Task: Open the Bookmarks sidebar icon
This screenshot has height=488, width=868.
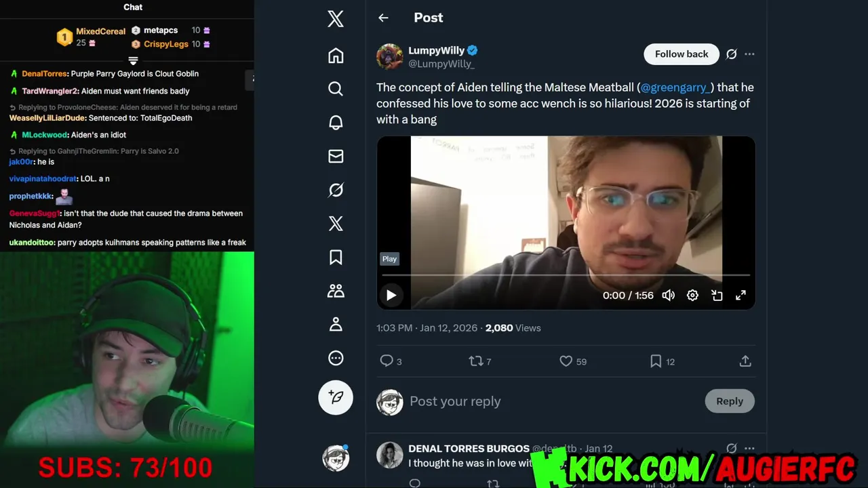Action: pyautogui.click(x=336, y=258)
